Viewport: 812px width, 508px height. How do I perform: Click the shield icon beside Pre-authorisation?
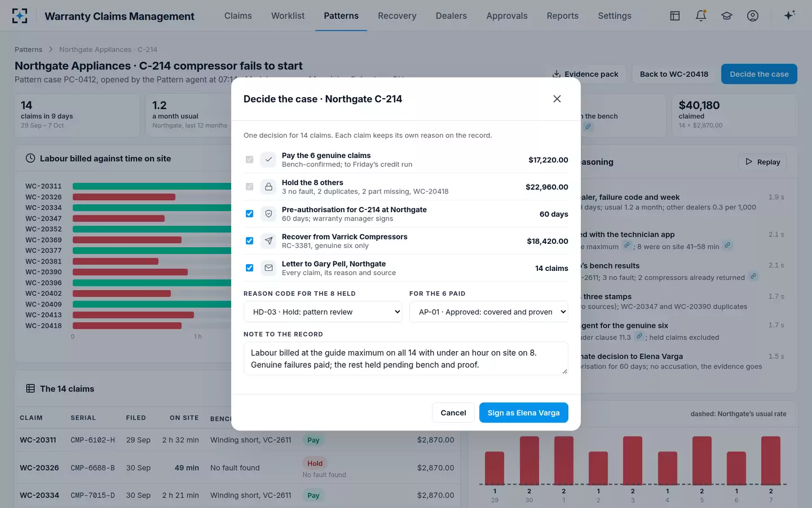coord(268,214)
